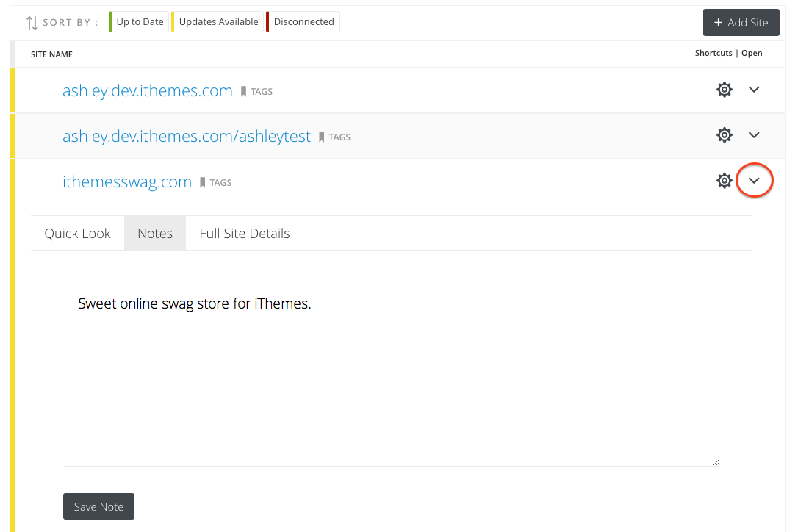The height and width of the screenshot is (532, 798).
Task: Click the note textarea resize handle
Action: [x=716, y=462]
